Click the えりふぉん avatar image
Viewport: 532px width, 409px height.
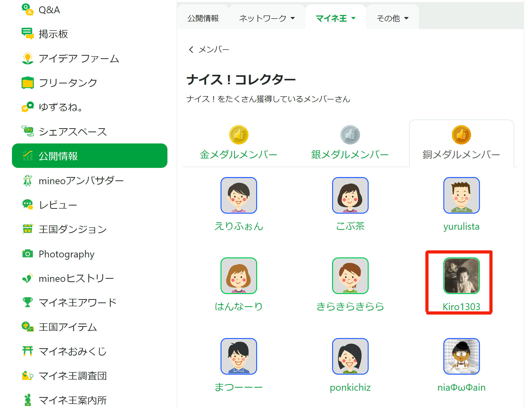click(239, 195)
